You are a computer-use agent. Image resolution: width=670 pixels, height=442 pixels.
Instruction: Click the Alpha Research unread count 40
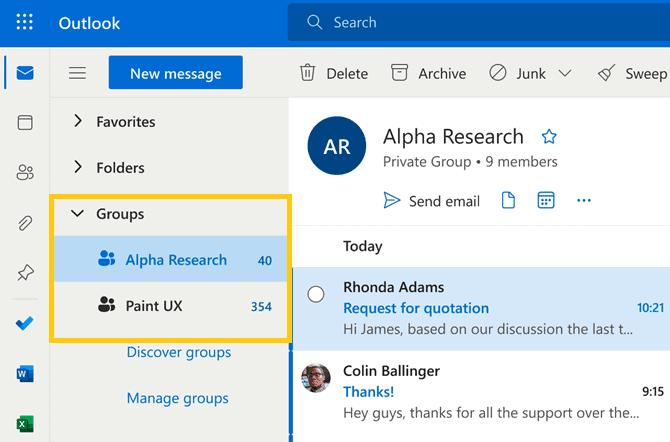click(265, 260)
